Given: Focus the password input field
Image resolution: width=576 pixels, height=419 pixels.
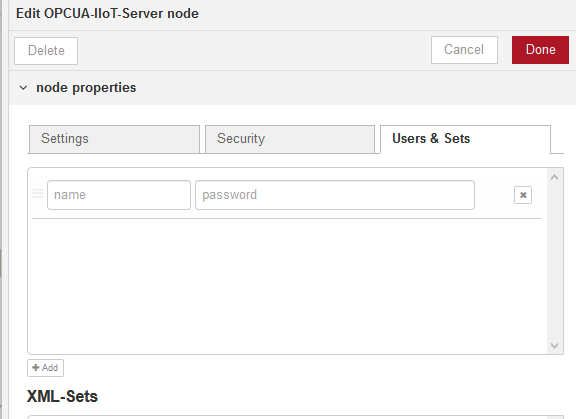Looking at the screenshot, I should click(335, 195).
